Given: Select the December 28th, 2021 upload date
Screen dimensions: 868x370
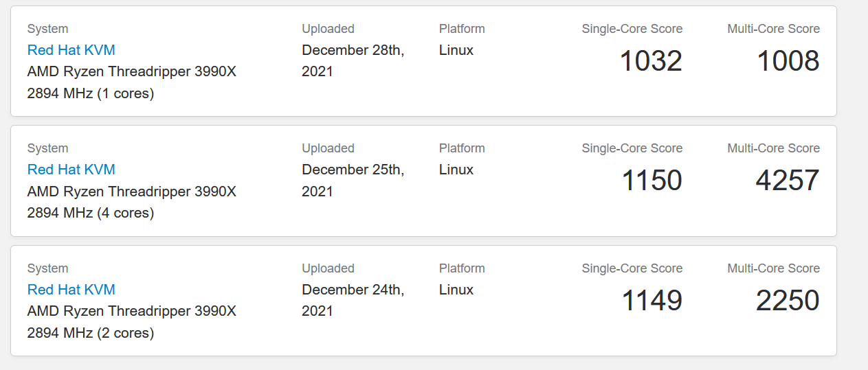Looking at the screenshot, I should (x=353, y=60).
